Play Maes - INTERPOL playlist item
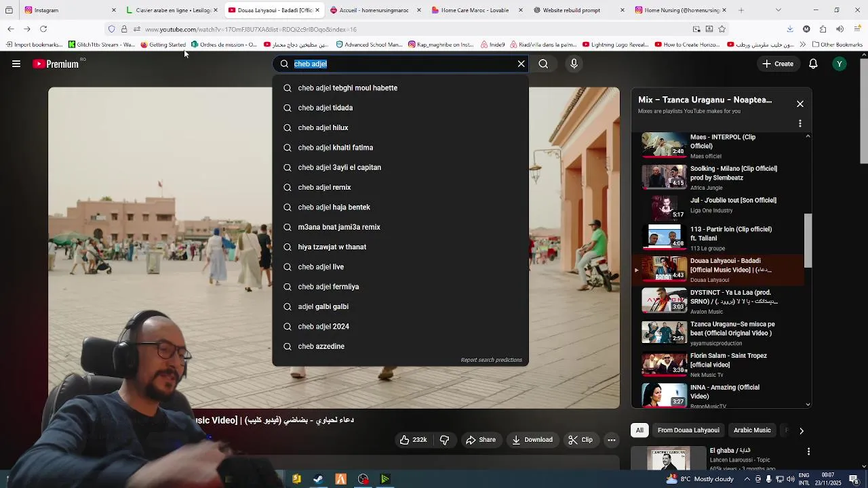 (719, 146)
